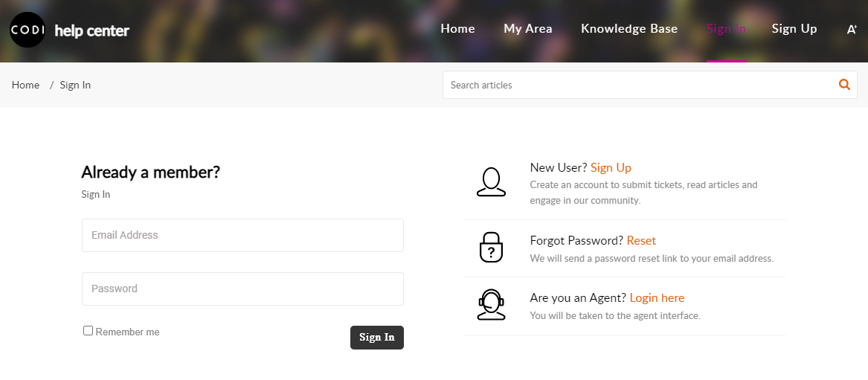The height and width of the screenshot is (380, 868).
Task: Click into the Search articles box
Action: 640,85
